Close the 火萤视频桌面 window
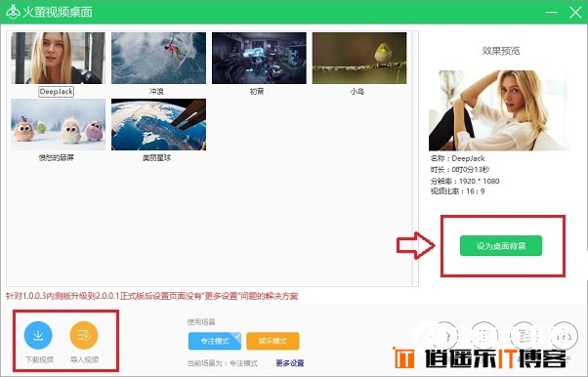 click(x=575, y=13)
